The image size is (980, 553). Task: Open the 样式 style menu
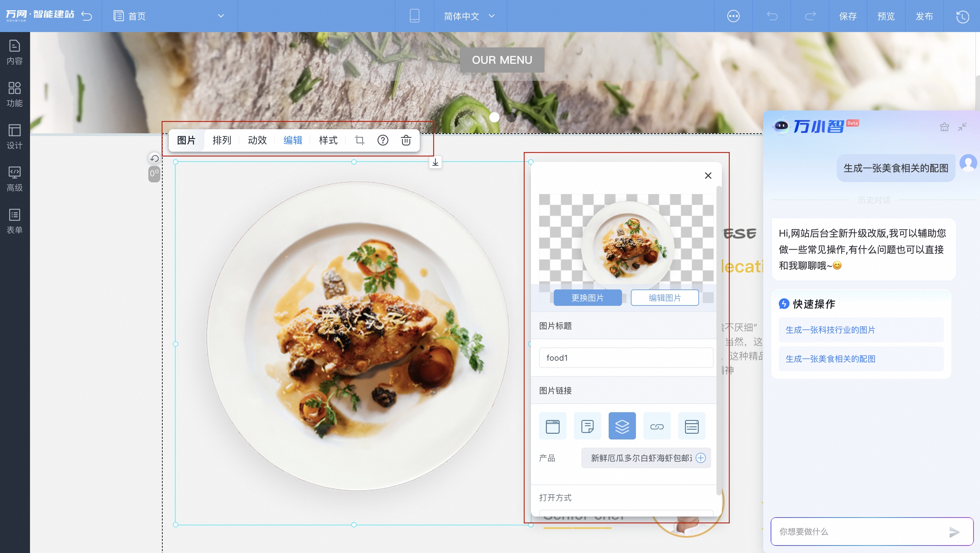click(x=328, y=140)
